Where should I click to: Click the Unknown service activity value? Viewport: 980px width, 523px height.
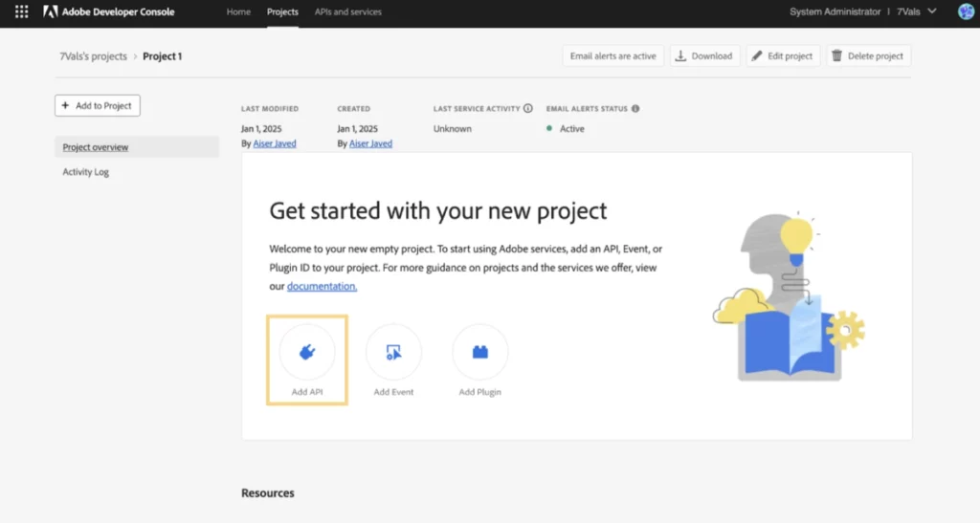point(453,128)
